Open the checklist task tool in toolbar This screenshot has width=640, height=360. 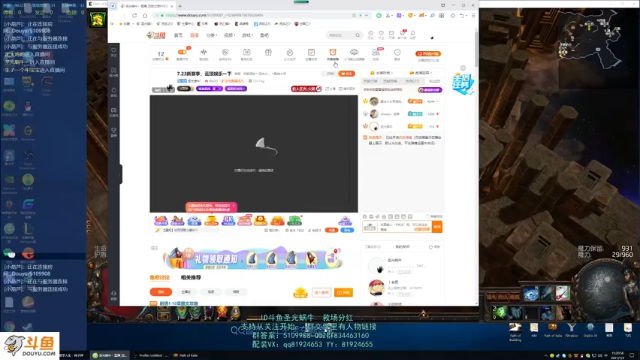pyautogui.click(x=311, y=53)
